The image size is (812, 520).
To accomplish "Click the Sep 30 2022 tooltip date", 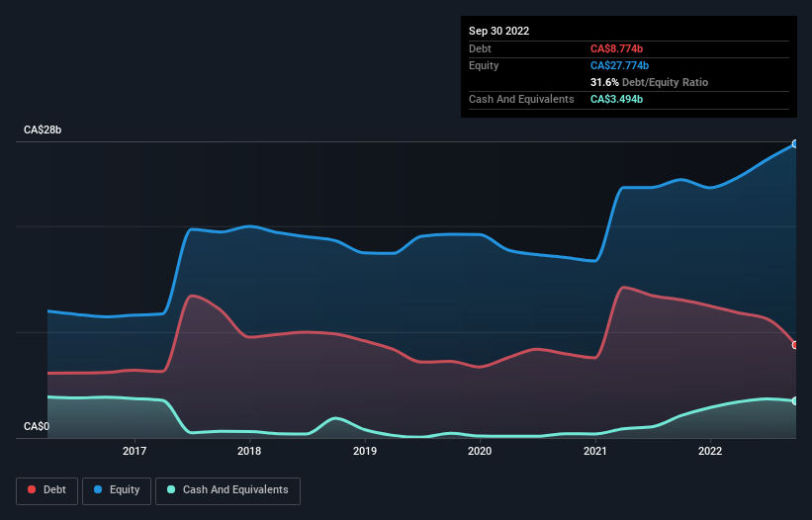I will click(498, 31).
